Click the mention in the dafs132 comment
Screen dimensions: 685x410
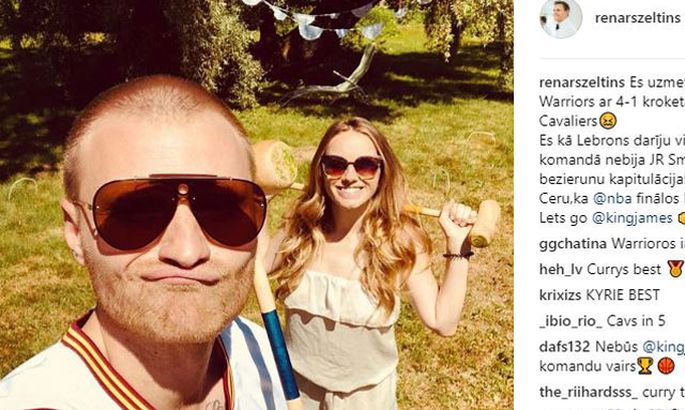click(x=663, y=347)
